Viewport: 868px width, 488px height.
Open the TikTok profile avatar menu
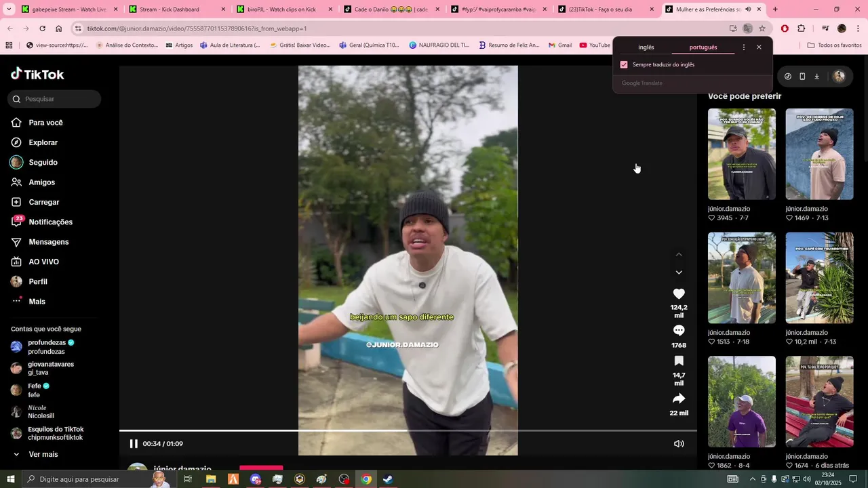[839, 77]
